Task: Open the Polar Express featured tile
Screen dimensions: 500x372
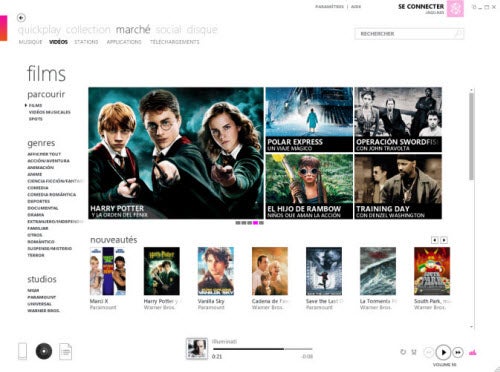Action: (x=309, y=120)
